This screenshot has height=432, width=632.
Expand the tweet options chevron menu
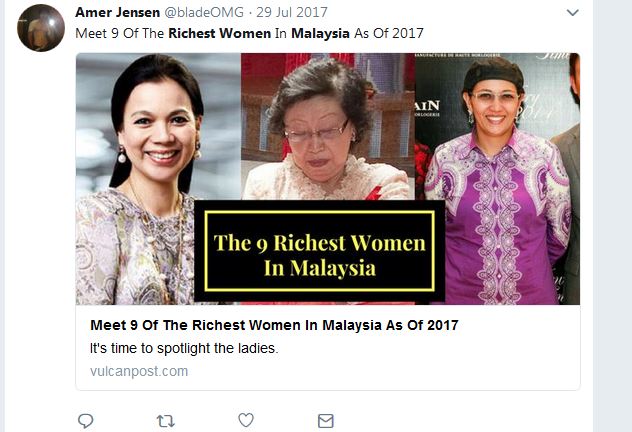point(573,12)
